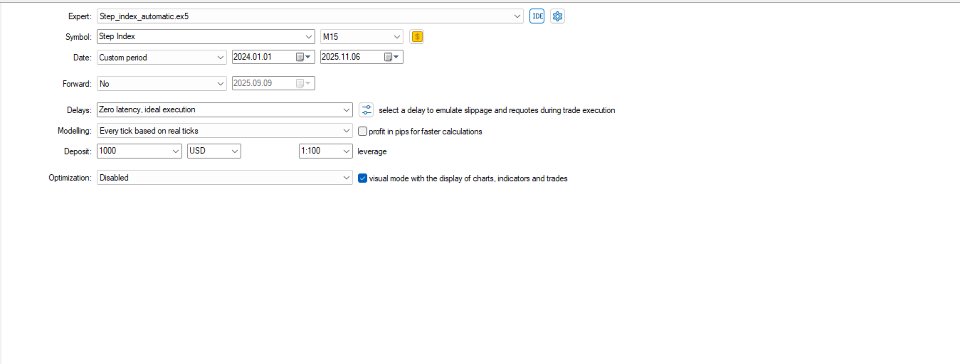Screen dimensions: 960x364
Task: Open the Custom period date dropdown
Action: [x=162, y=57]
